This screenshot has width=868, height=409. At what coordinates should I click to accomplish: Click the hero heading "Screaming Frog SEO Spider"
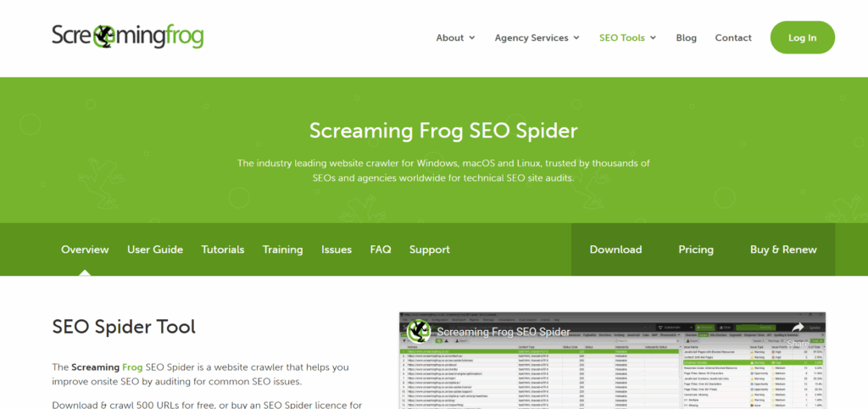[x=443, y=132]
